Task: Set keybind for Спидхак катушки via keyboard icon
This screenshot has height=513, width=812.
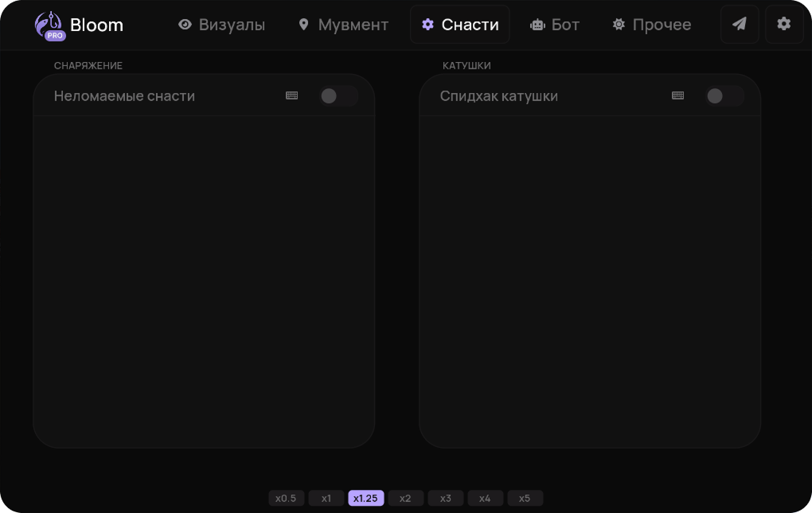Action: click(678, 95)
